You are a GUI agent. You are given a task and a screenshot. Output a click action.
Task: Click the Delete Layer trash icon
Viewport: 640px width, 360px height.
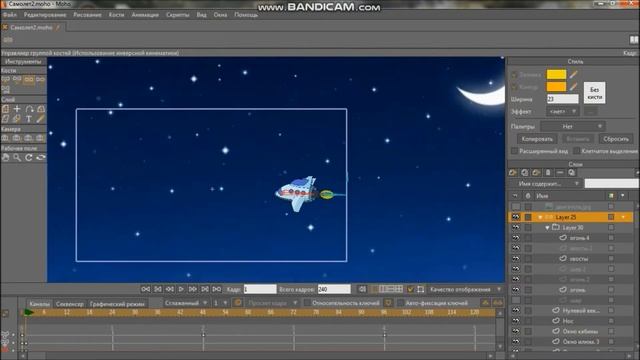click(x=548, y=173)
